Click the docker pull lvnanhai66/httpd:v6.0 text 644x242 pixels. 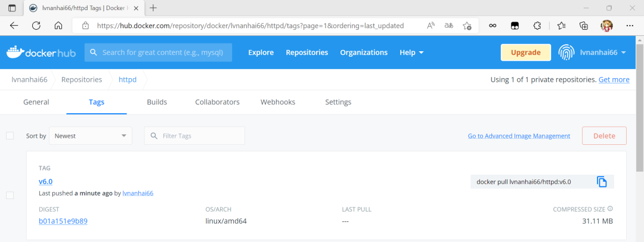point(524,182)
